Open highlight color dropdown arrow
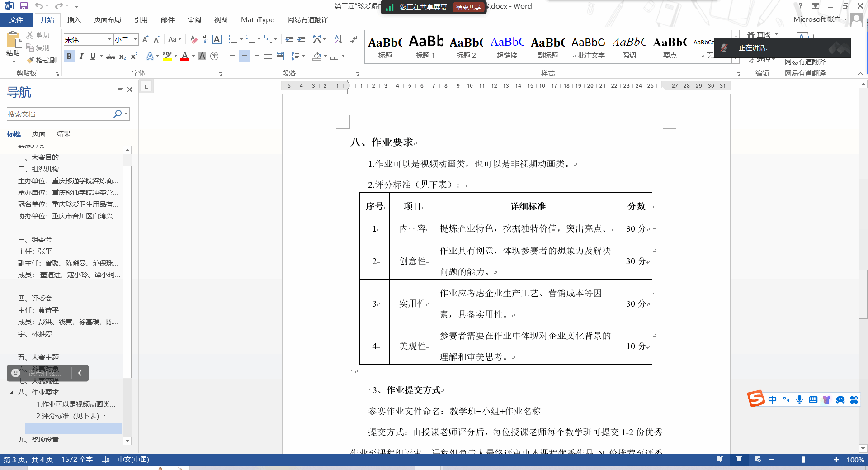 (x=176, y=56)
